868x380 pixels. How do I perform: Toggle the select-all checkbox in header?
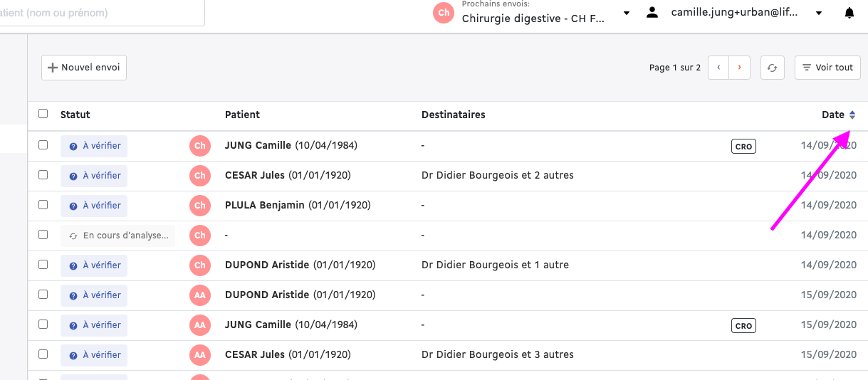43,114
